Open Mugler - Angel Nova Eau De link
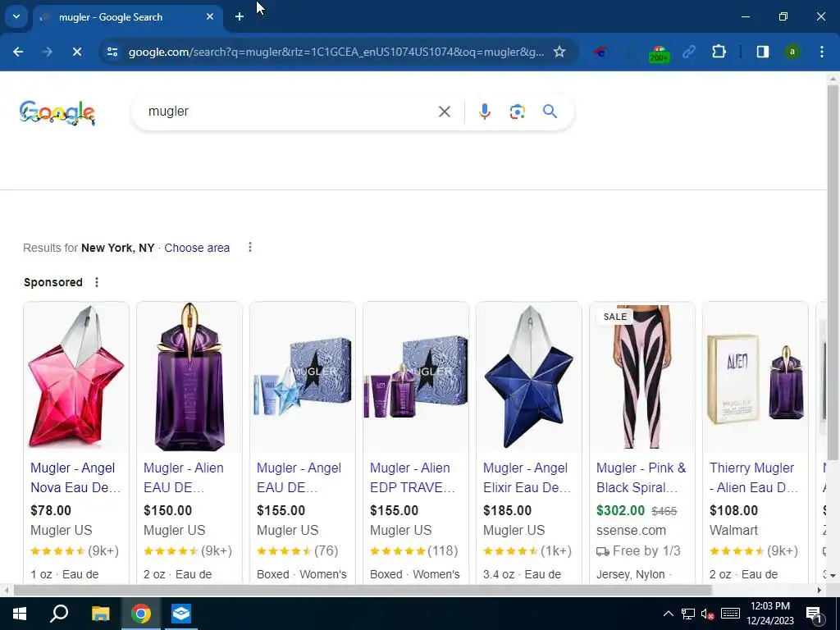The height and width of the screenshot is (630, 840). click(x=75, y=477)
